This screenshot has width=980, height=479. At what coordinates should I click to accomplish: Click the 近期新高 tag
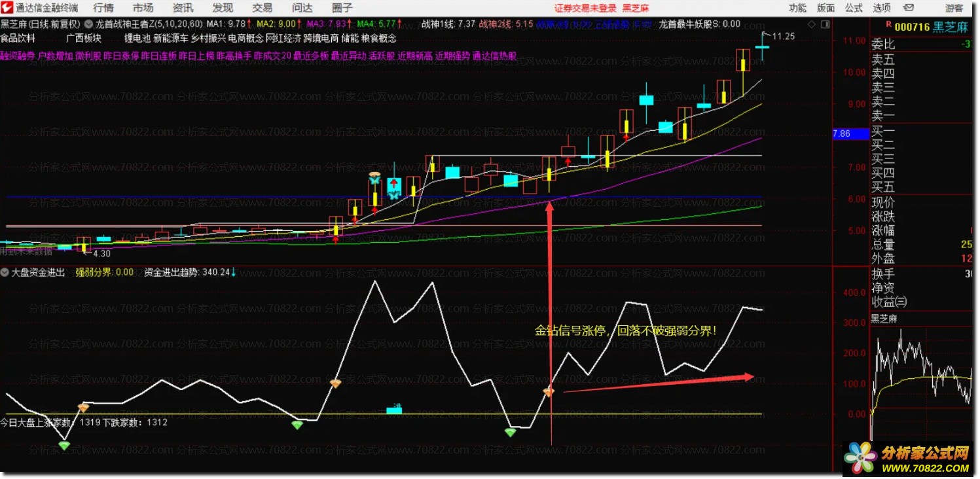[416, 56]
